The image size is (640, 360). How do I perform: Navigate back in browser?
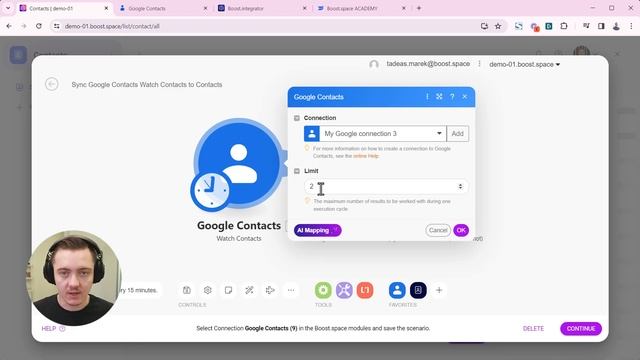click(9, 26)
